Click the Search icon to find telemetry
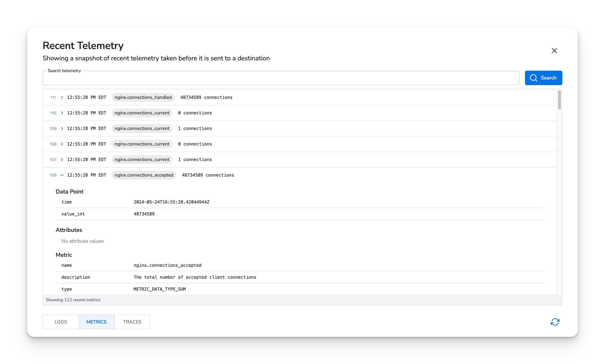605x364 pixels. (x=533, y=78)
